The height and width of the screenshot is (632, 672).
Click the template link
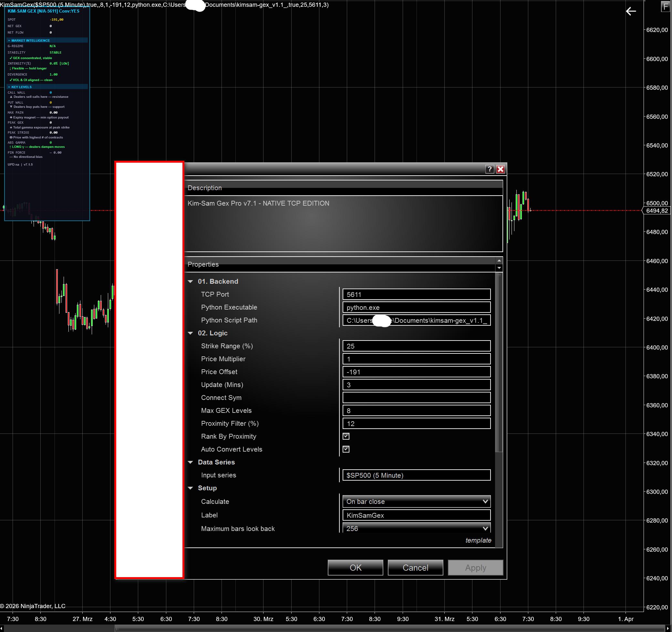pos(478,540)
